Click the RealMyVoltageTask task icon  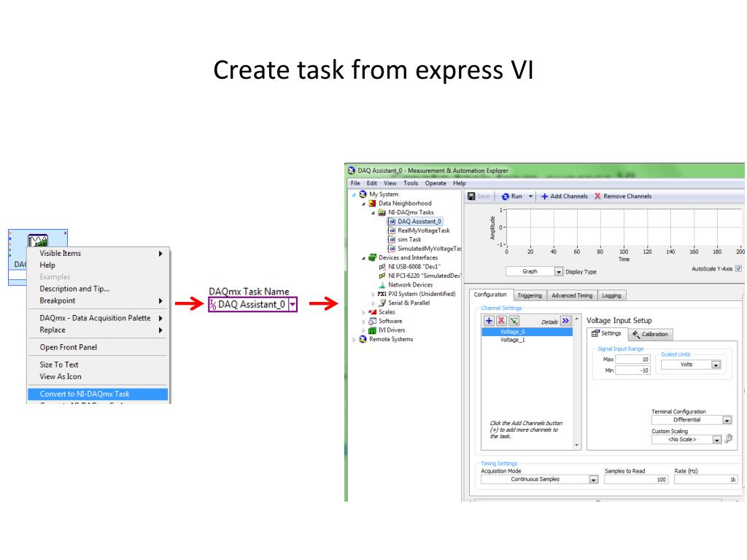[x=392, y=230]
